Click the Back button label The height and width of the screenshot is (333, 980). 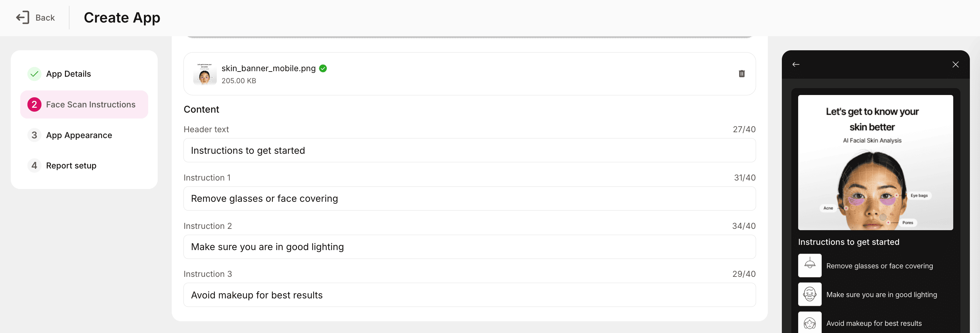tap(45, 18)
